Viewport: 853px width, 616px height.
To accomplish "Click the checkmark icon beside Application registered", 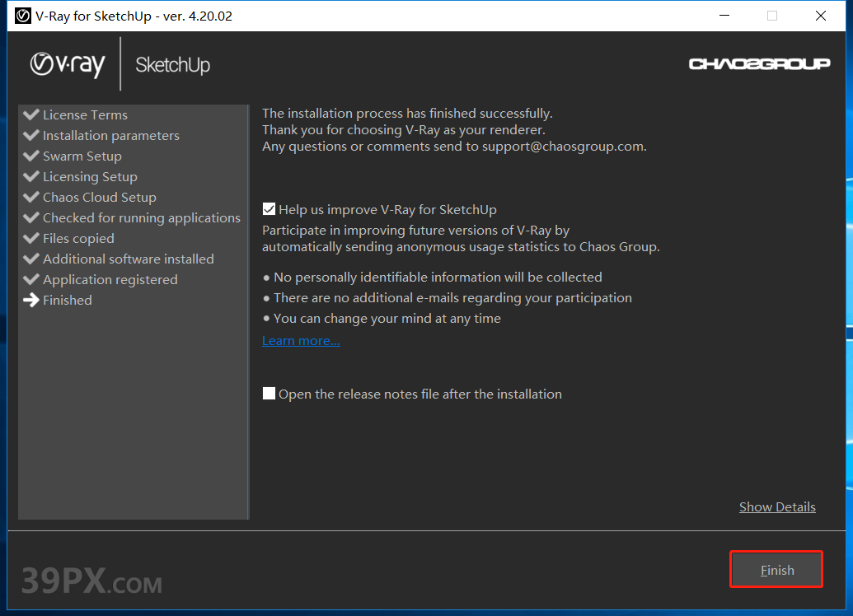I will 31,279.
